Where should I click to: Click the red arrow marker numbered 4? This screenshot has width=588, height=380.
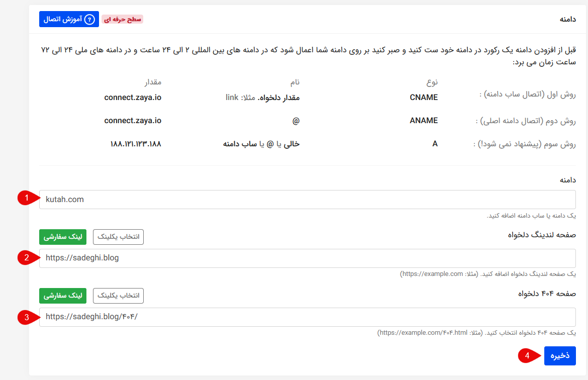coord(527,356)
